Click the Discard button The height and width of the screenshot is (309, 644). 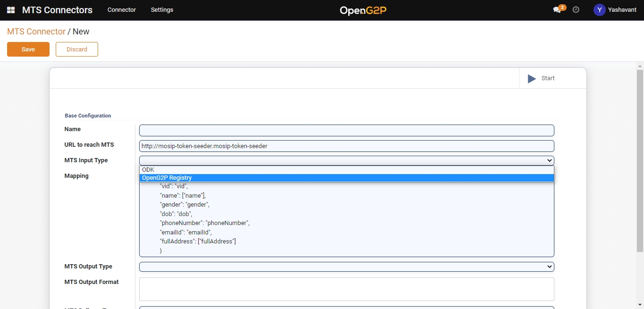click(77, 50)
